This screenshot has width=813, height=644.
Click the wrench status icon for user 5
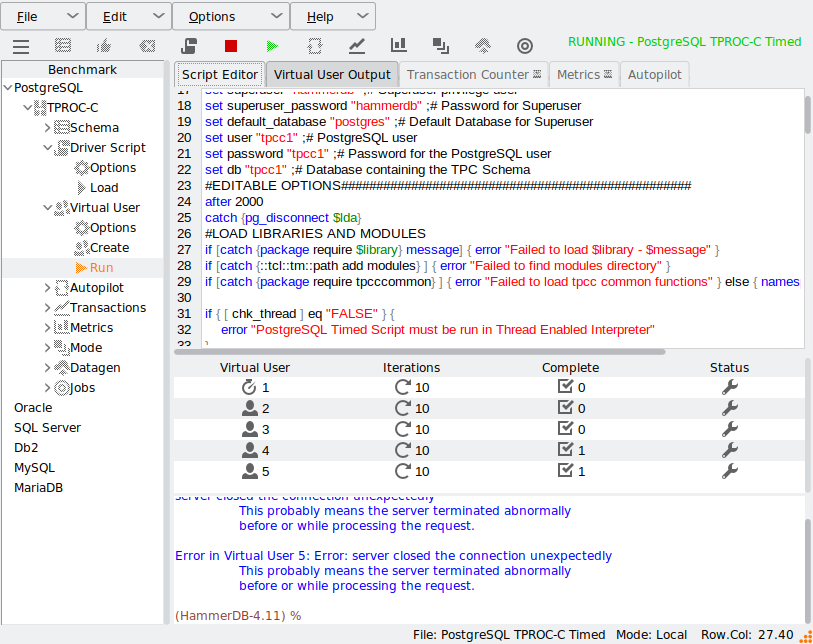coord(730,471)
